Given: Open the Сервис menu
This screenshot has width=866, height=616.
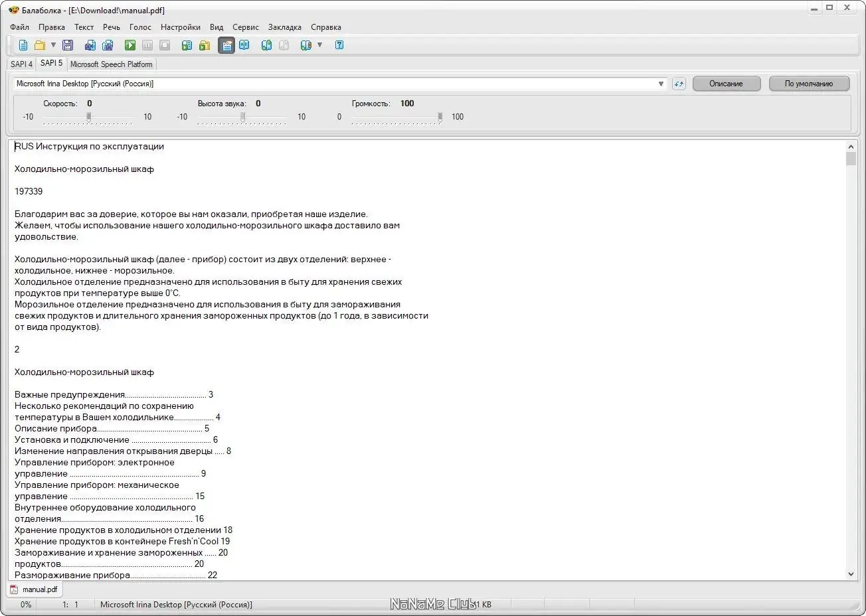Looking at the screenshot, I should point(246,27).
